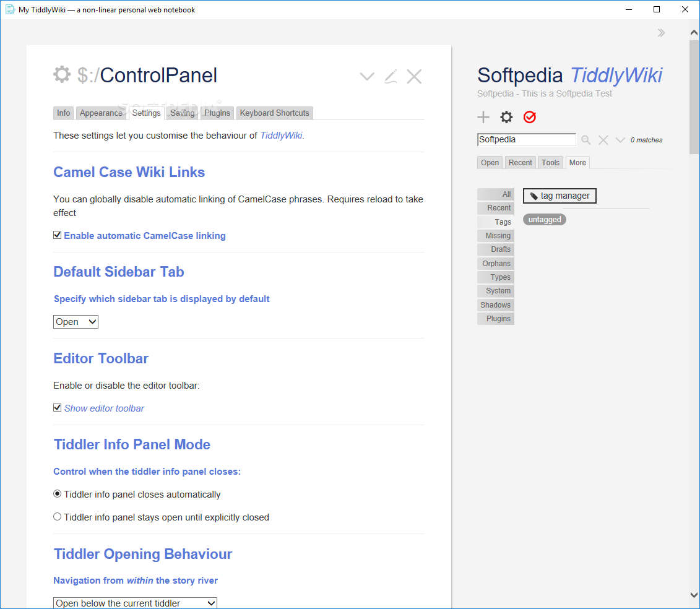This screenshot has width=700, height=609.
Task: Open the tag manager button
Action: [x=560, y=196]
